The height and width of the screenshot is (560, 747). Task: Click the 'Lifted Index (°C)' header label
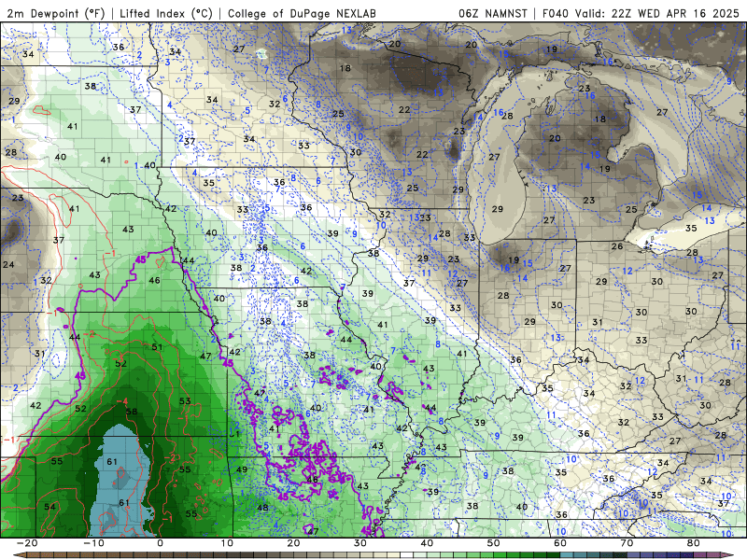pyautogui.click(x=165, y=13)
